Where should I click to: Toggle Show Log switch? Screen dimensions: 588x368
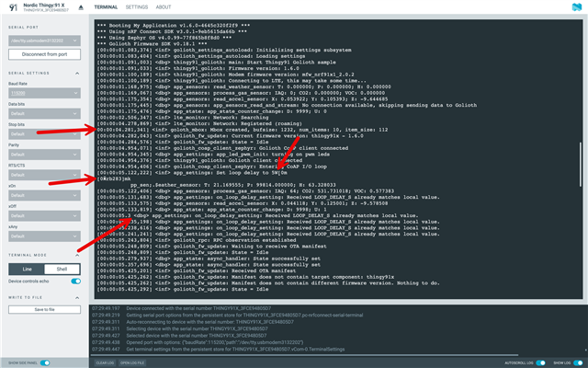[578, 362]
